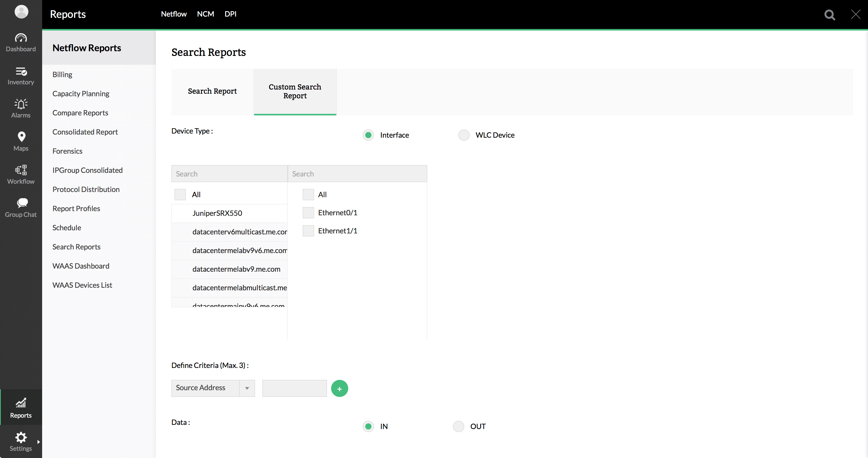Viewport: 868px width, 458px height.
Task: Click the user avatar icon
Action: coord(21,12)
